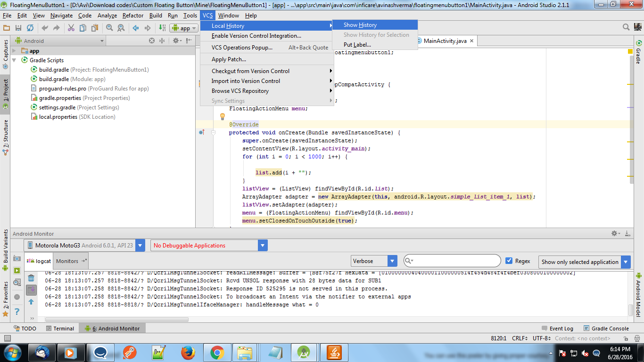
Task: Click the Save All toolbar icon
Action: pos(18,28)
